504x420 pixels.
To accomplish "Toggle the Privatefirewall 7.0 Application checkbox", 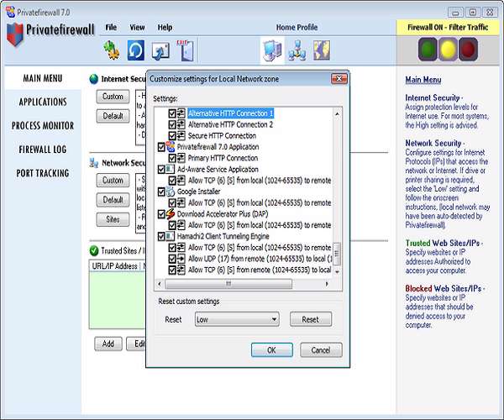I will (161, 147).
